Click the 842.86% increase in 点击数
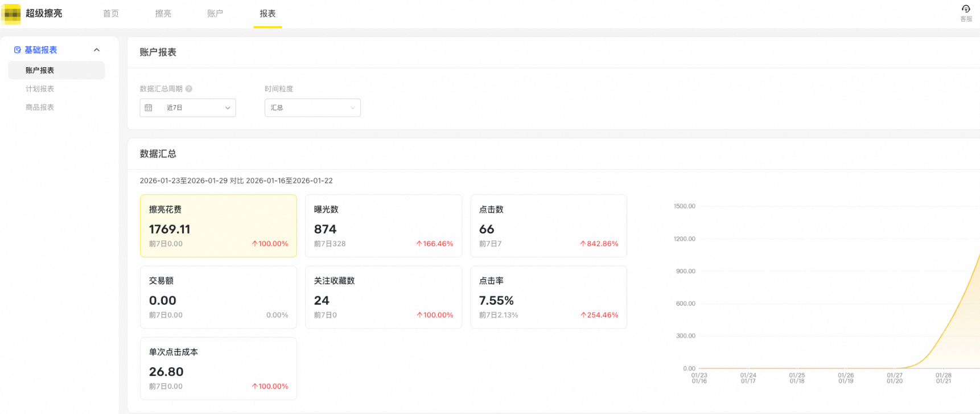The width and height of the screenshot is (980, 414). [599, 244]
